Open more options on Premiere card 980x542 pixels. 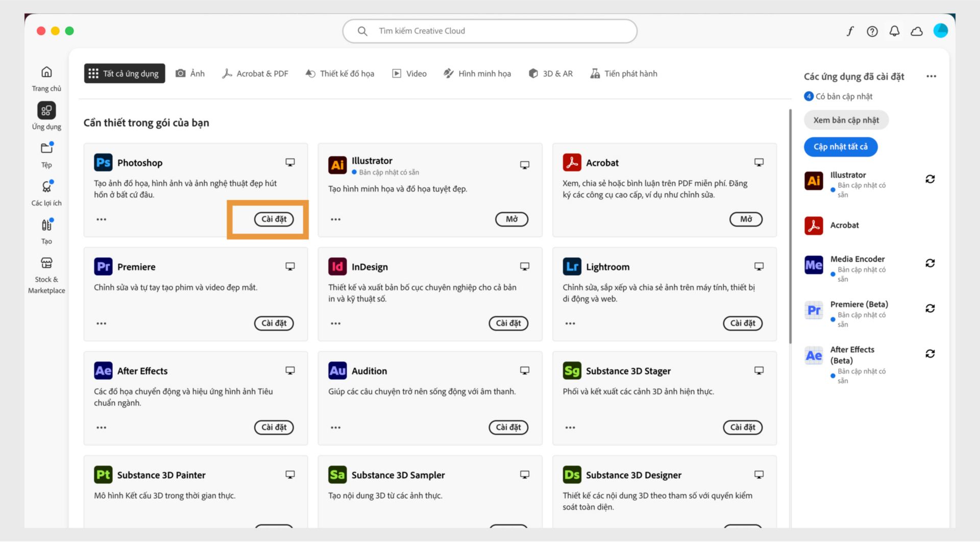[102, 324]
